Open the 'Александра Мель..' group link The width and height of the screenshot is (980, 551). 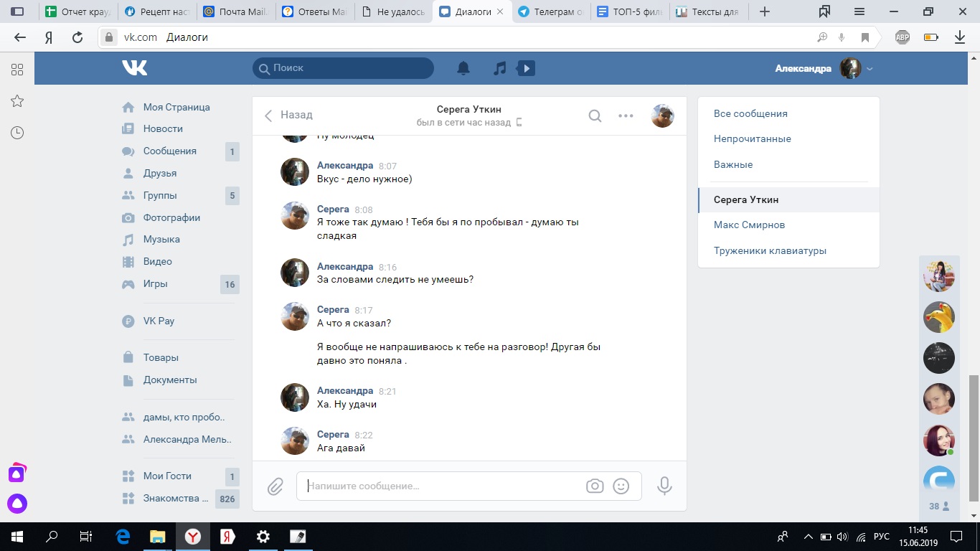[x=187, y=439]
